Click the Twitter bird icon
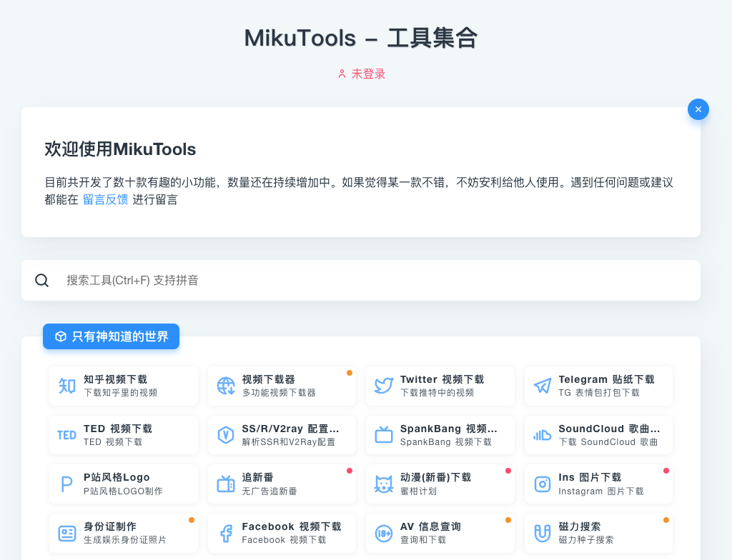 point(384,386)
